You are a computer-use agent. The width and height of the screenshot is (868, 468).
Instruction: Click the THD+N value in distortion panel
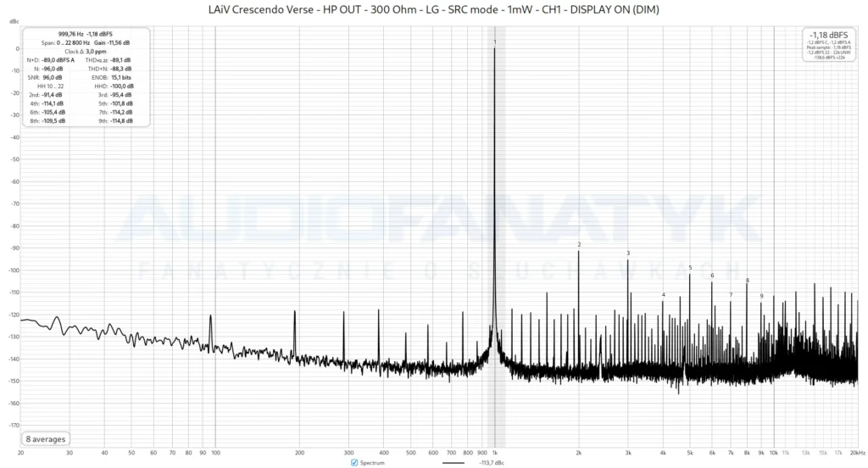tap(121, 69)
